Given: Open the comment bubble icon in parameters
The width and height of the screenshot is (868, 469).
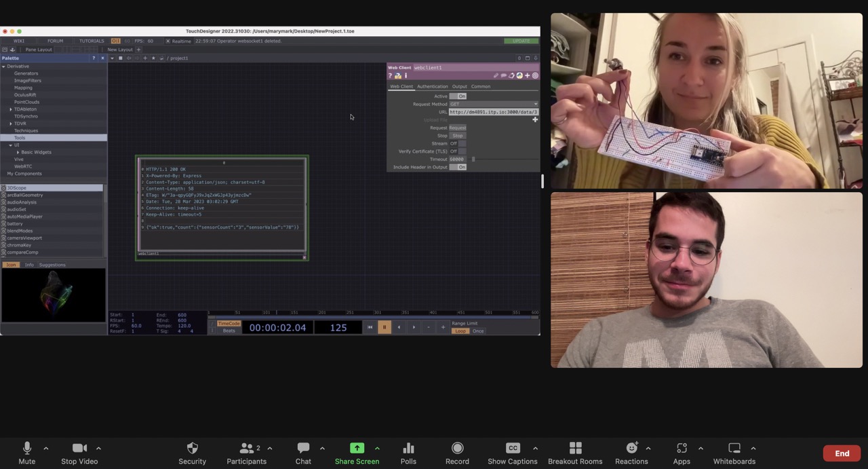Looking at the screenshot, I should pos(503,75).
